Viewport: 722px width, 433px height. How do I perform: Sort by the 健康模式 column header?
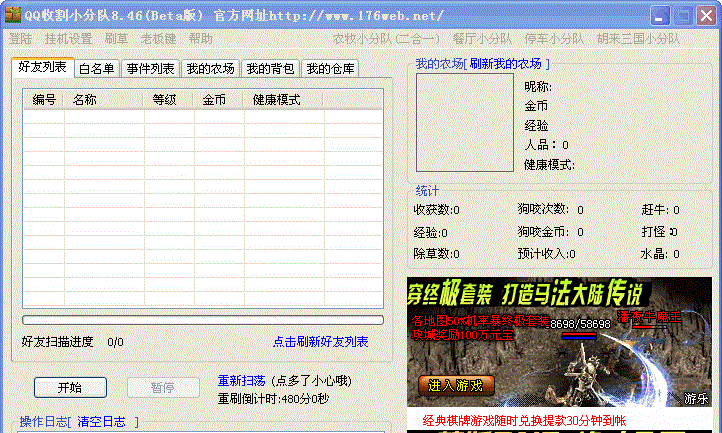(284, 99)
